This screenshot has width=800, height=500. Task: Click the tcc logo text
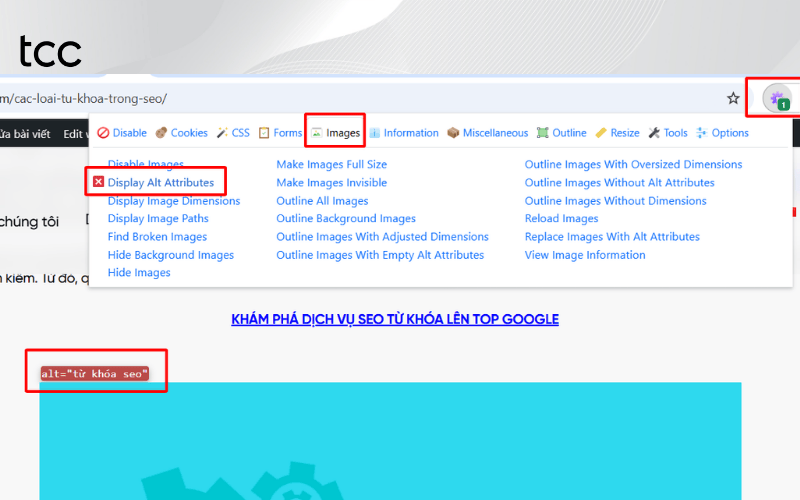[x=50, y=52]
